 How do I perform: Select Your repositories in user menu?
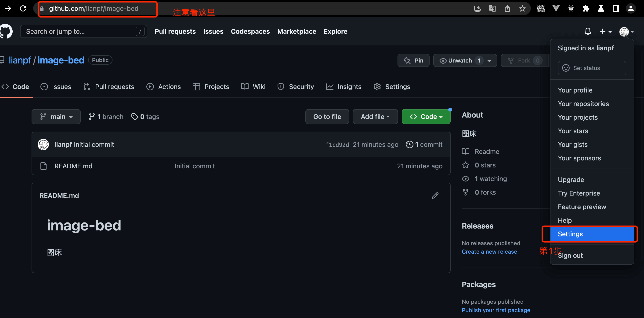pyautogui.click(x=592, y=104)
